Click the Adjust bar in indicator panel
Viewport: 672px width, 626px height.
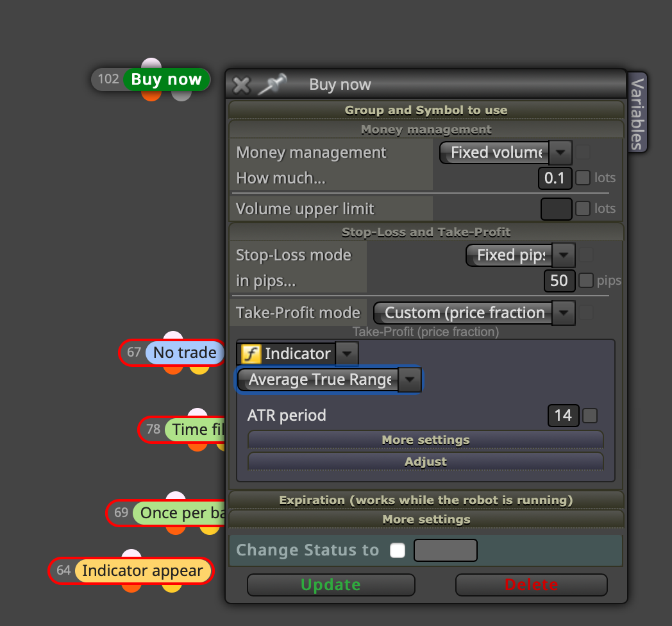pyautogui.click(x=426, y=461)
